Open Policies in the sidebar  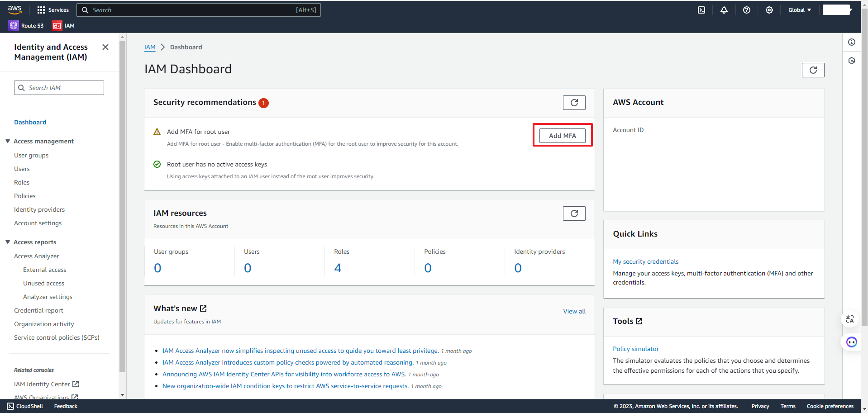point(25,196)
